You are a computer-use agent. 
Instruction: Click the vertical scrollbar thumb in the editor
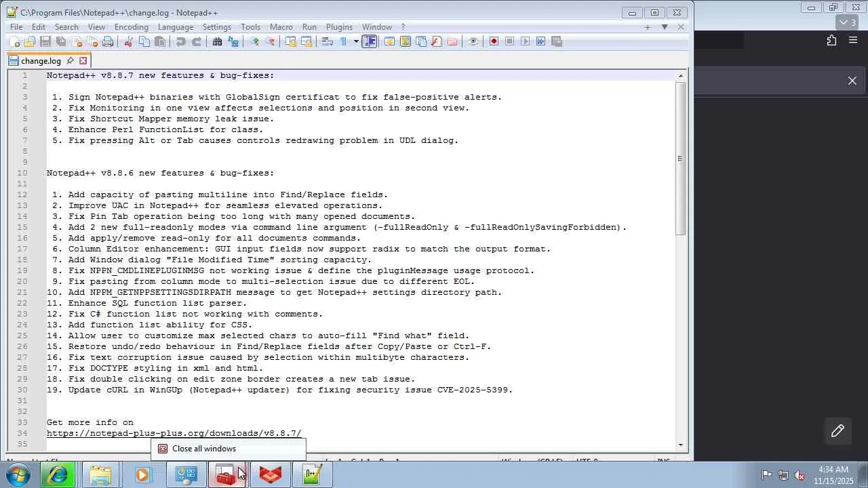(x=680, y=159)
